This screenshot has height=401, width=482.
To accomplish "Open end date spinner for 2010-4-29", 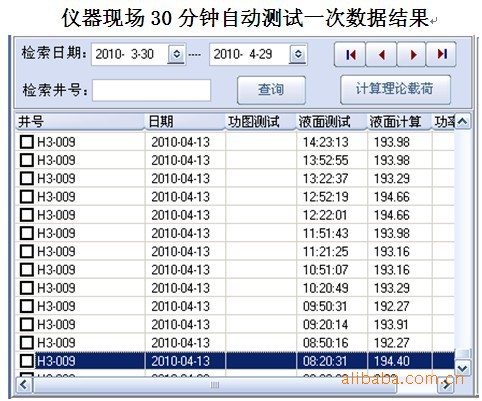I will (x=298, y=54).
